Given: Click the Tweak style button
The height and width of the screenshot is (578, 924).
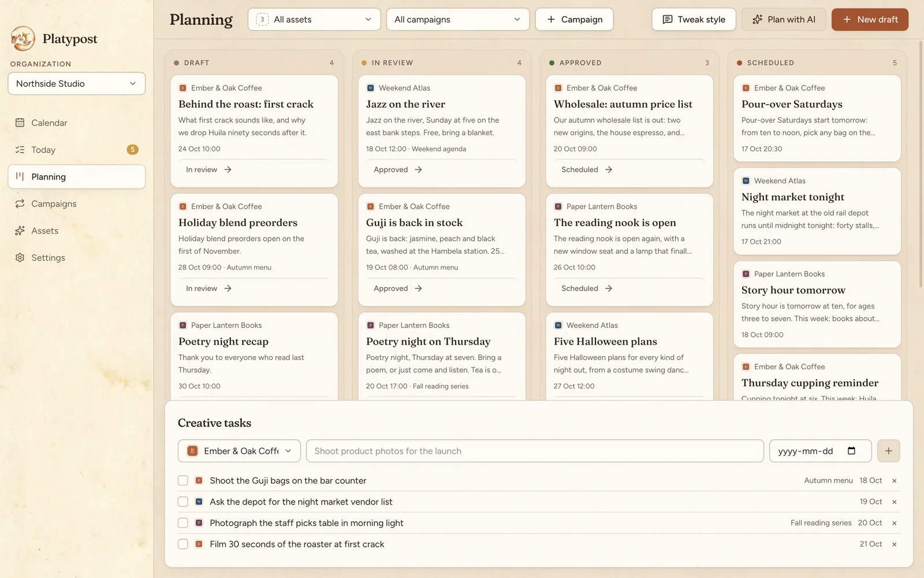Looking at the screenshot, I should point(694,20).
